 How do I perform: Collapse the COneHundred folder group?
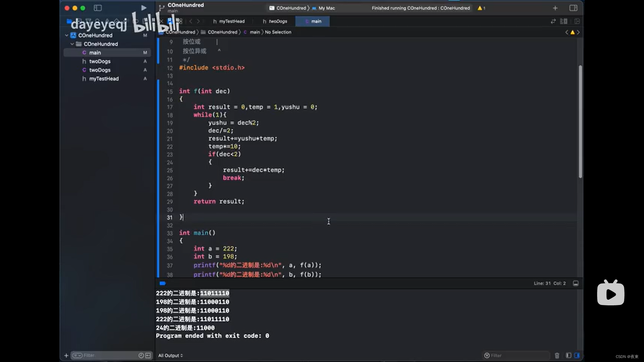pos(72,44)
